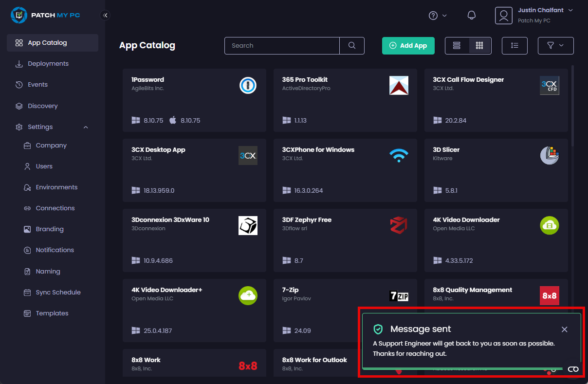Click the Add App button

[408, 45]
